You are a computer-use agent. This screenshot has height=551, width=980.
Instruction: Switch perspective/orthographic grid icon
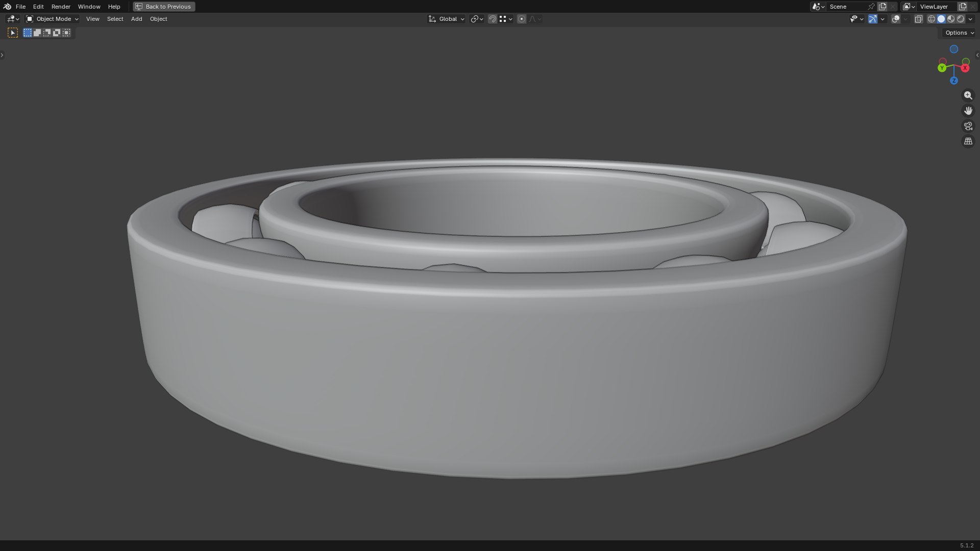point(968,141)
